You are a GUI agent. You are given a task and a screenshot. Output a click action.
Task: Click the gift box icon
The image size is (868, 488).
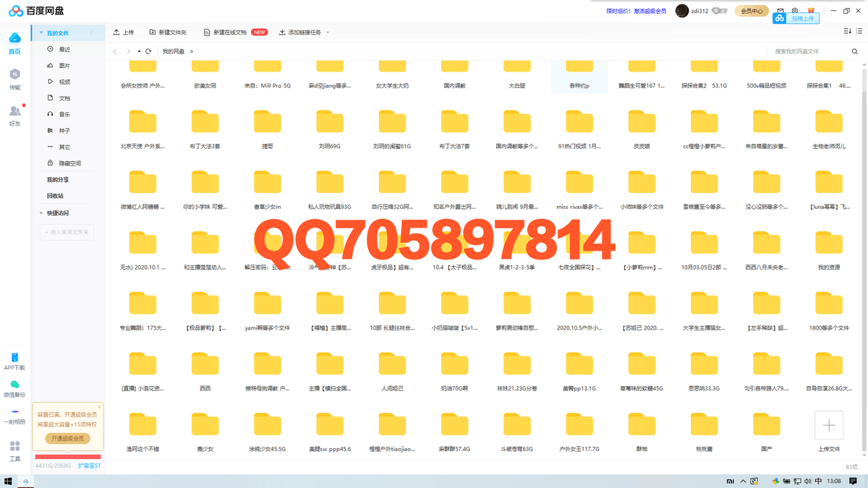tap(811, 11)
